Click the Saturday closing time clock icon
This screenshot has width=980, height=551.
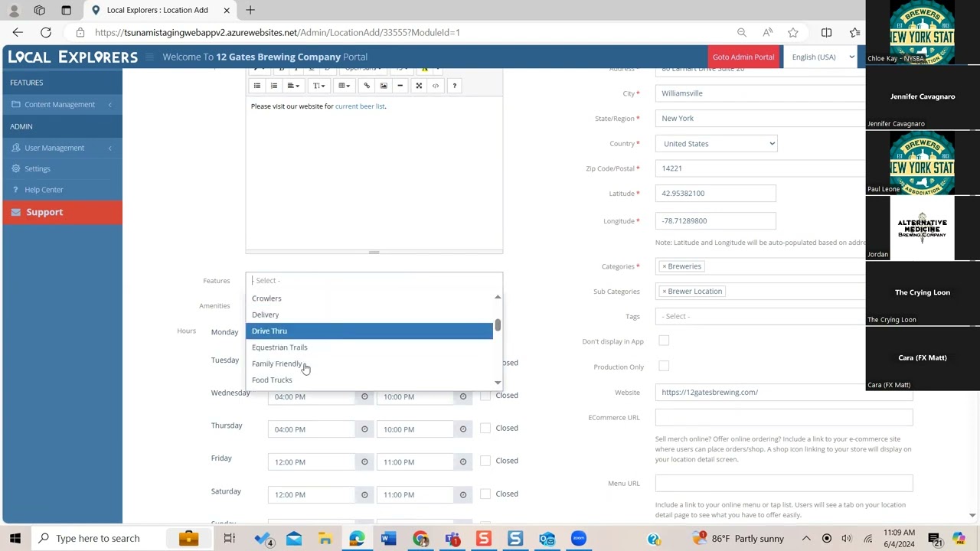pos(462,494)
